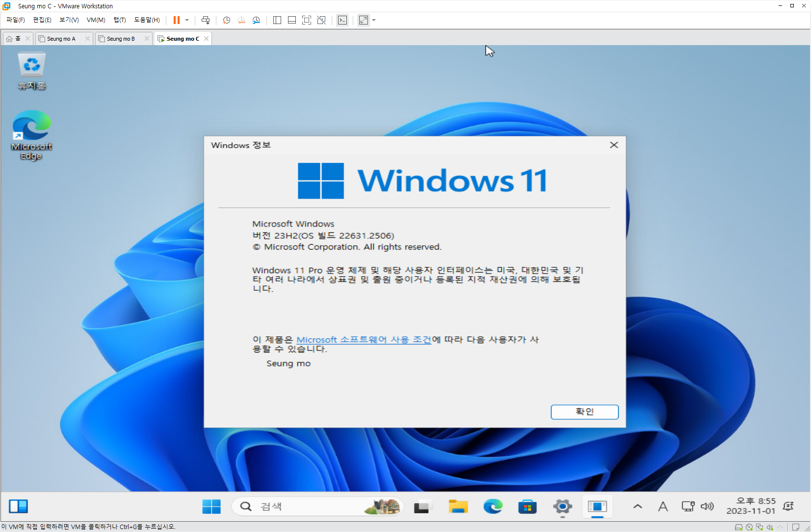811x532 pixels.
Task: Close the Seung mo C tab
Action: 206,39
